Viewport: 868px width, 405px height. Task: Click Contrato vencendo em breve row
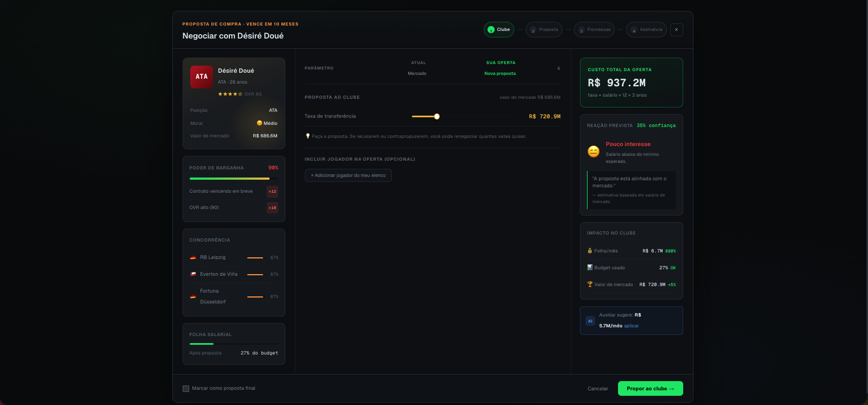click(234, 191)
